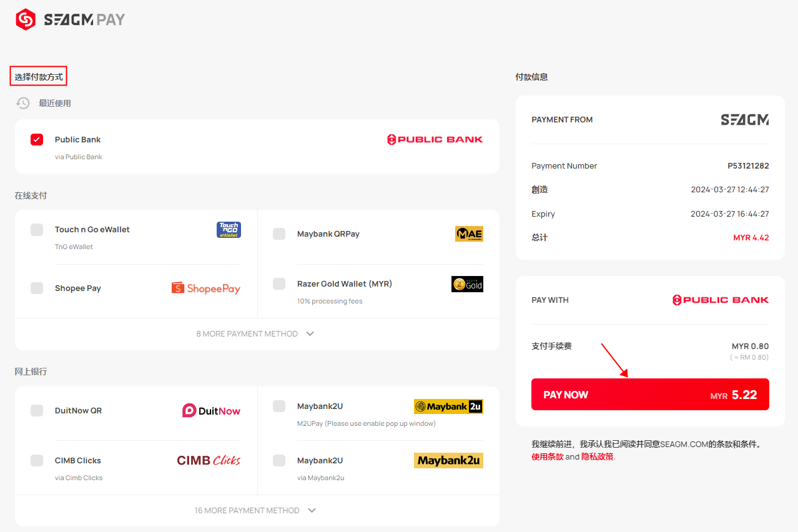Image resolution: width=798 pixels, height=532 pixels.
Task: Click the 在线支付 section heading
Action: pyautogui.click(x=31, y=195)
